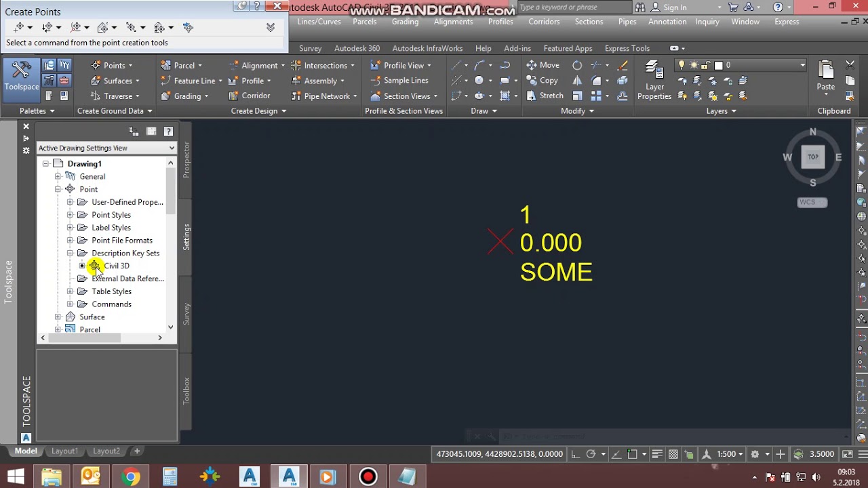Viewport: 868px width, 488px height.
Task: Click the Move tool in Modify panel
Action: [x=543, y=65]
